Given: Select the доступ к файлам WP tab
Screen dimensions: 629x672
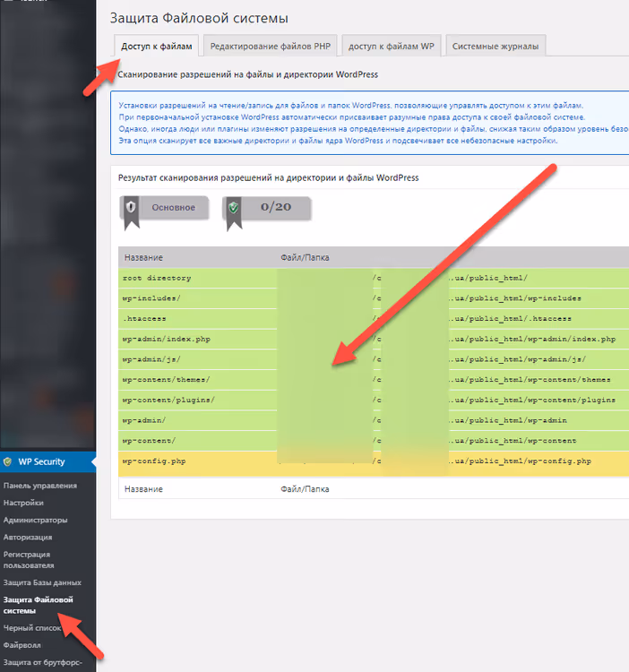Looking at the screenshot, I should click(392, 46).
